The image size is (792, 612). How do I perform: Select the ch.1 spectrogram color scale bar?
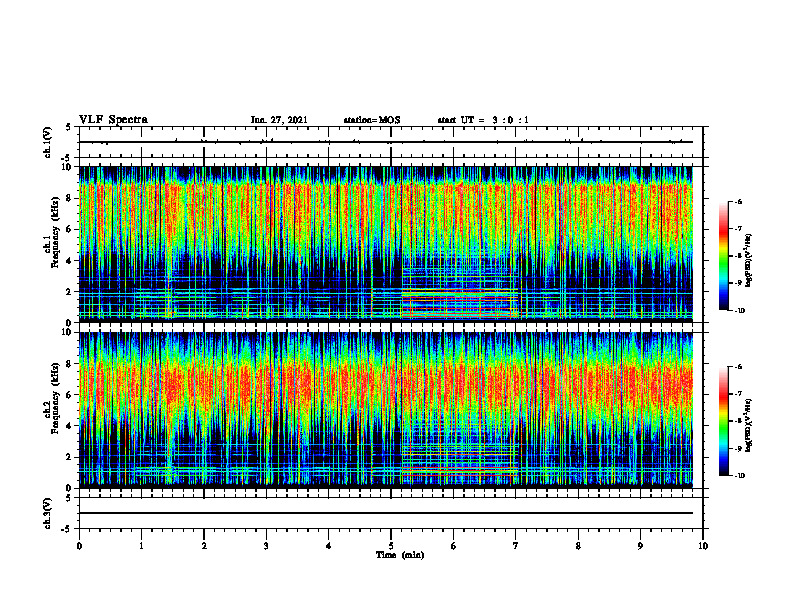pos(723,256)
